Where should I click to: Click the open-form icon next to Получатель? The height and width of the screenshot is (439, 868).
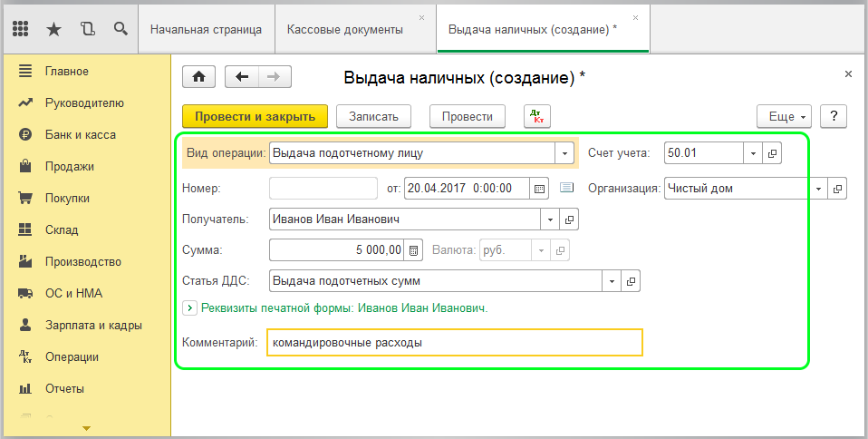click(569, 219)
